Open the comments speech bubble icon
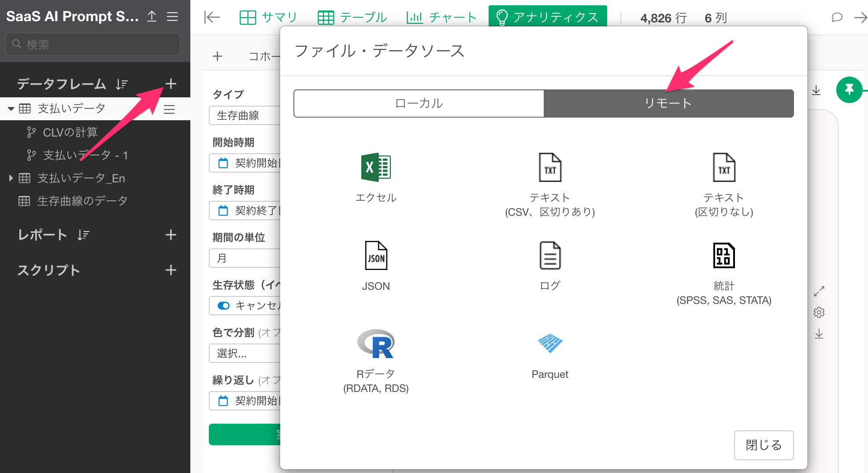Viewport: 868px width, 473px height. tap(837, 18)
